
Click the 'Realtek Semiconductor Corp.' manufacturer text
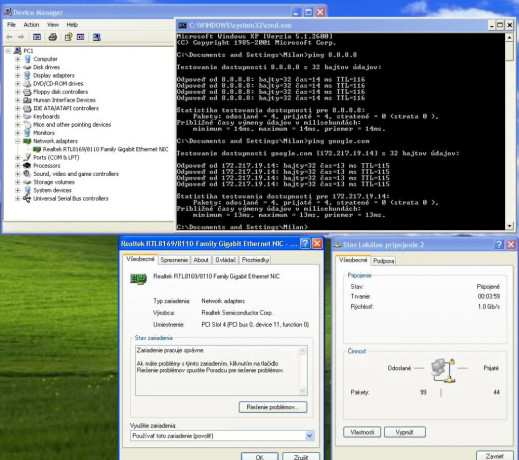tap(237, 313)
